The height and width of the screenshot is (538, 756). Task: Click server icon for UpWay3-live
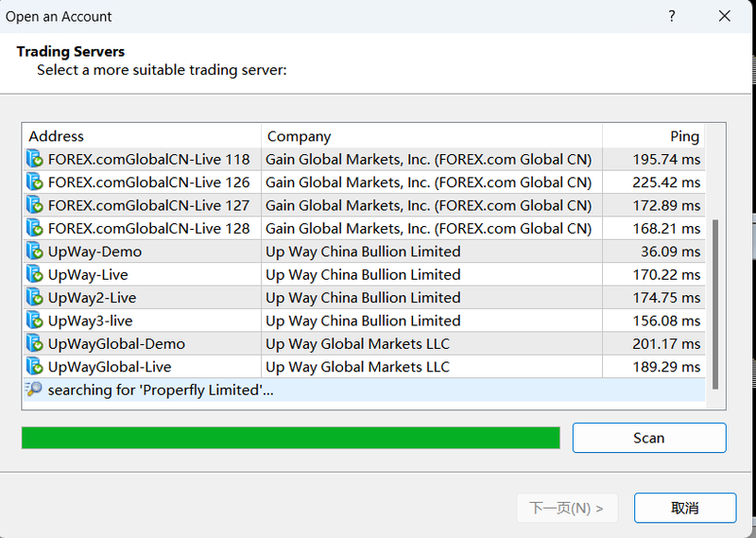click(35, 321)
